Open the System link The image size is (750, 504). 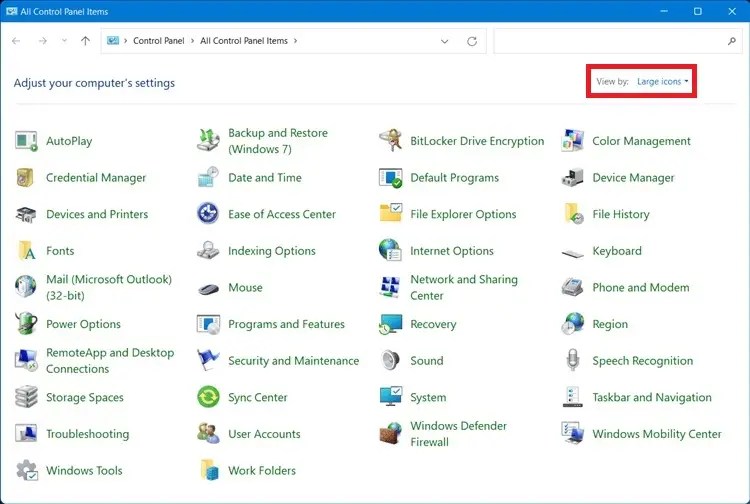click(428, 397)
